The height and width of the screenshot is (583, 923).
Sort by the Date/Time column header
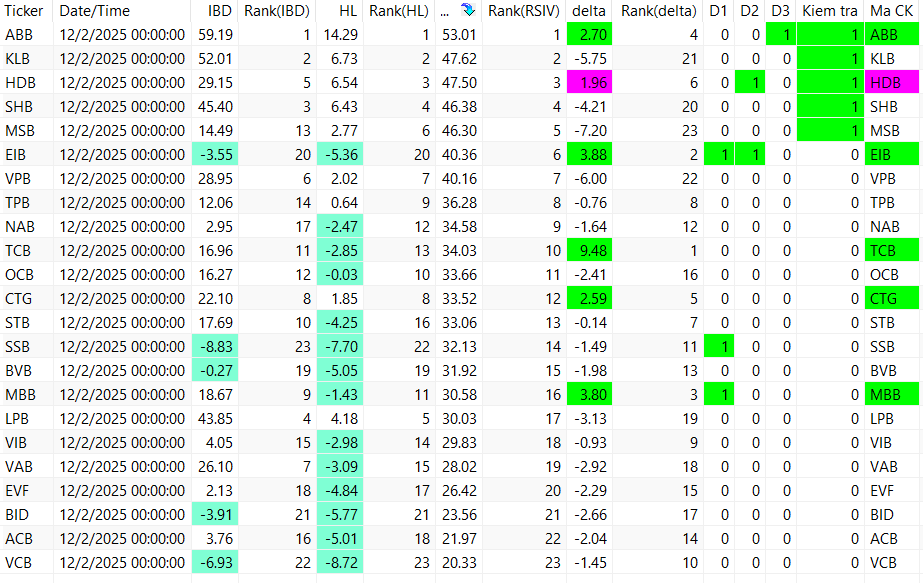point(95,11)
